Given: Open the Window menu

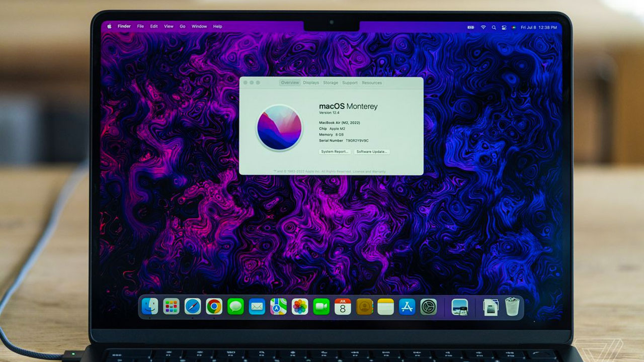Looking at the screenshot, I should (x=199, y=26).
